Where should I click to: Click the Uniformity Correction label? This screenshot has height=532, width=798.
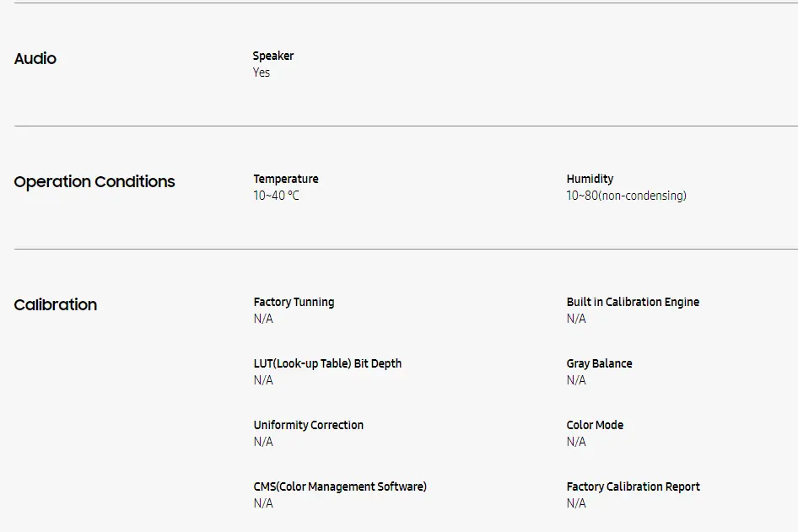coord(309,425)
